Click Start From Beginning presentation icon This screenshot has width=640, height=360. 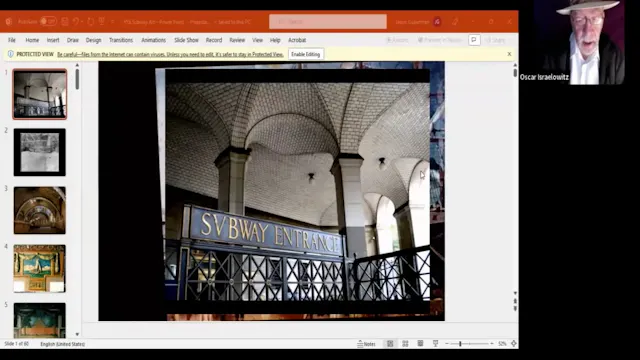[x=102, y=21]
